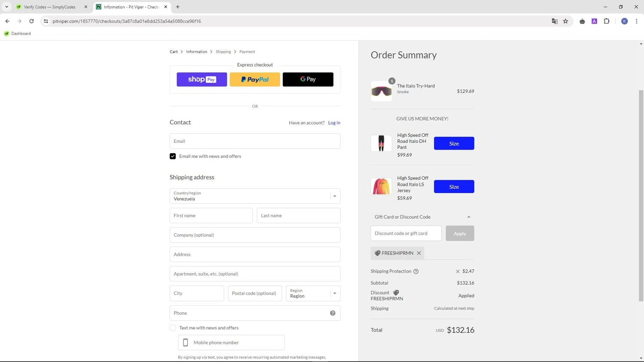Click the Company (optional) field

[255, 235]
